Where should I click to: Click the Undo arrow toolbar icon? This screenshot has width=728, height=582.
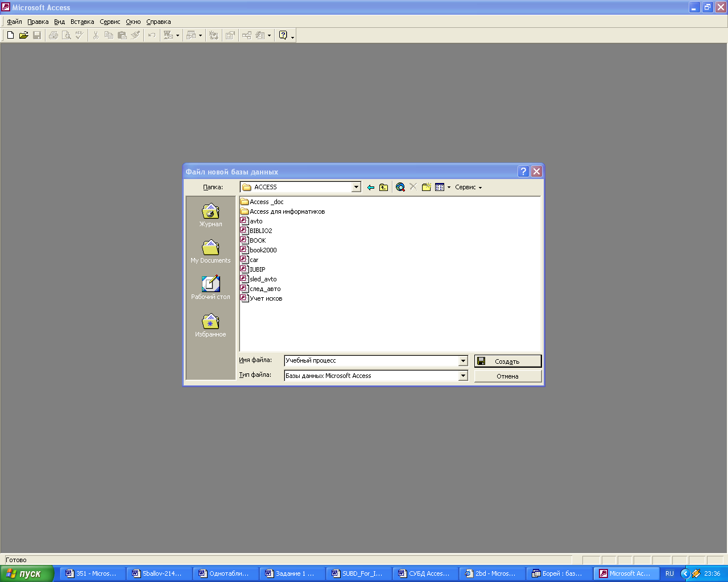[152, 35]
